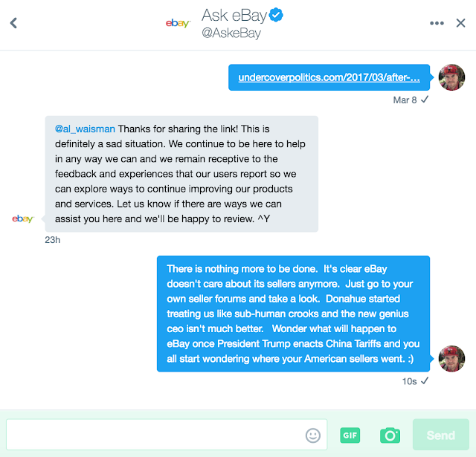This screenshot has height=457, width=476.
Task: Click the eBay avatar beside the reply
Action: tap(23, 218)
